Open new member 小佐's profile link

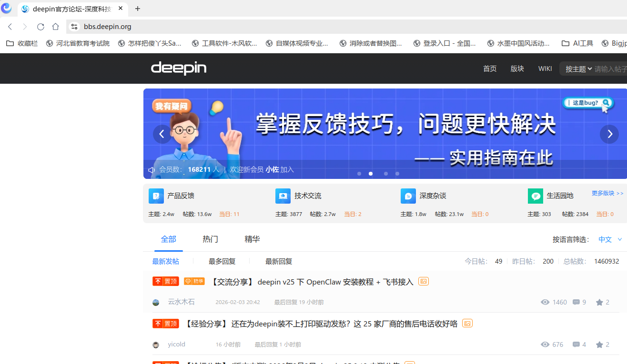point(272,169)
